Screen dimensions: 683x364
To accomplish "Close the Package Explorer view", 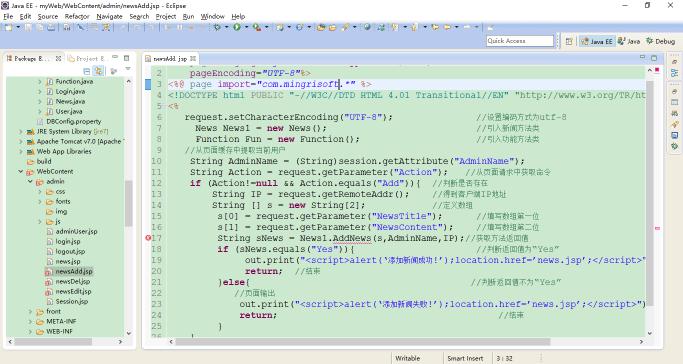I will pyautogui.click(x=58, y=58).
